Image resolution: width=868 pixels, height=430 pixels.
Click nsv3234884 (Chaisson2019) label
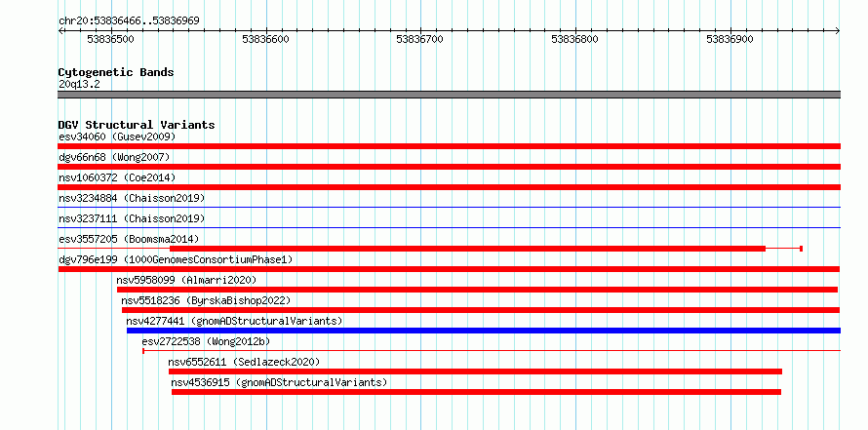tap(132, 198)
